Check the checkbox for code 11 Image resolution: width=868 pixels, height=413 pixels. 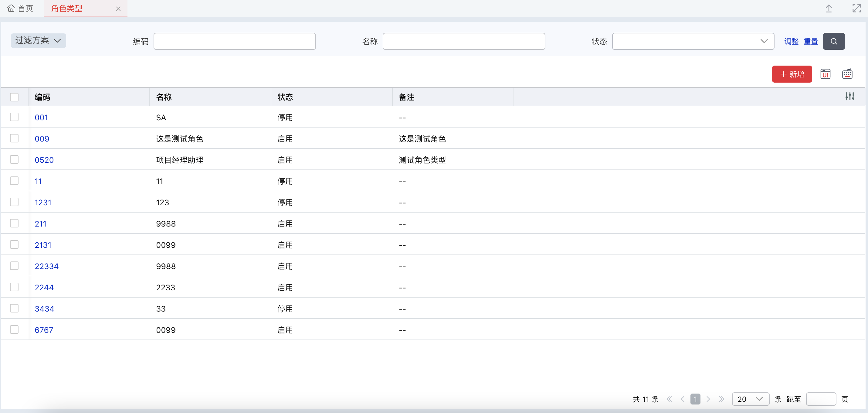[14, 181]
